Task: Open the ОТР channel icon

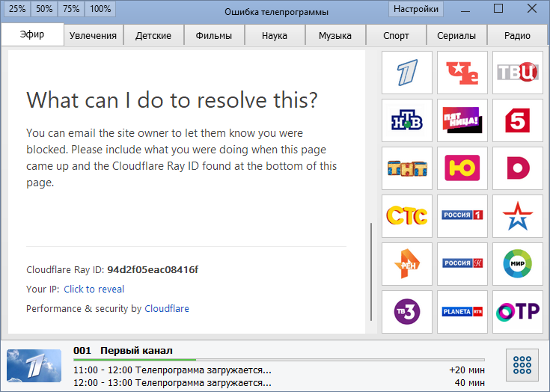Action: click(x=518, y=311)
